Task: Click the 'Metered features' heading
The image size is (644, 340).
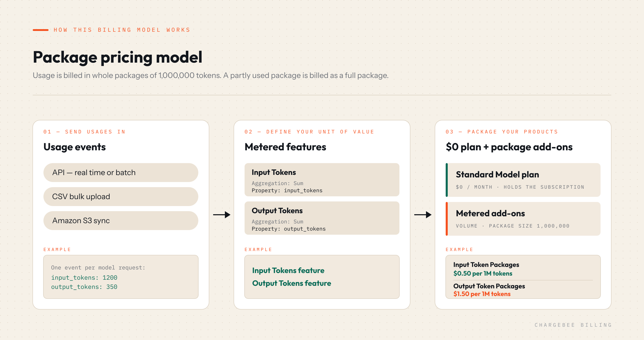Action: pyautogui.click(x=285, y=147)
